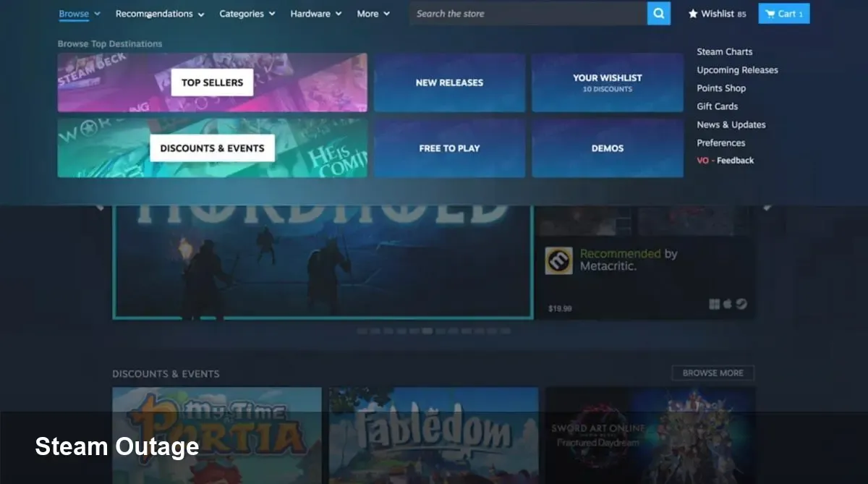Open the Top Sellers section
Viewport: 868px width, 484px height.
211,82
